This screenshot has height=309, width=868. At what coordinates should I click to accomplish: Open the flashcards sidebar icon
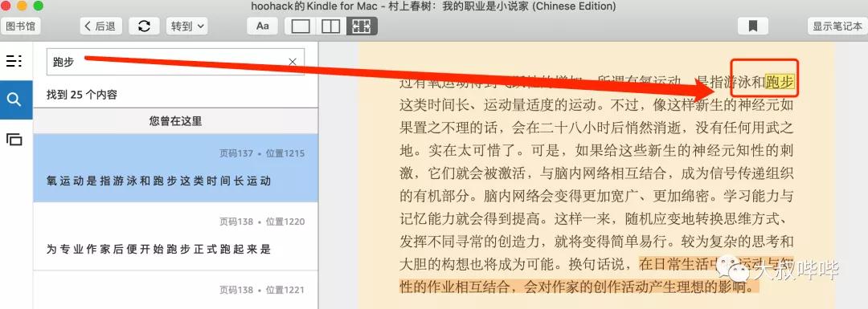14,140
